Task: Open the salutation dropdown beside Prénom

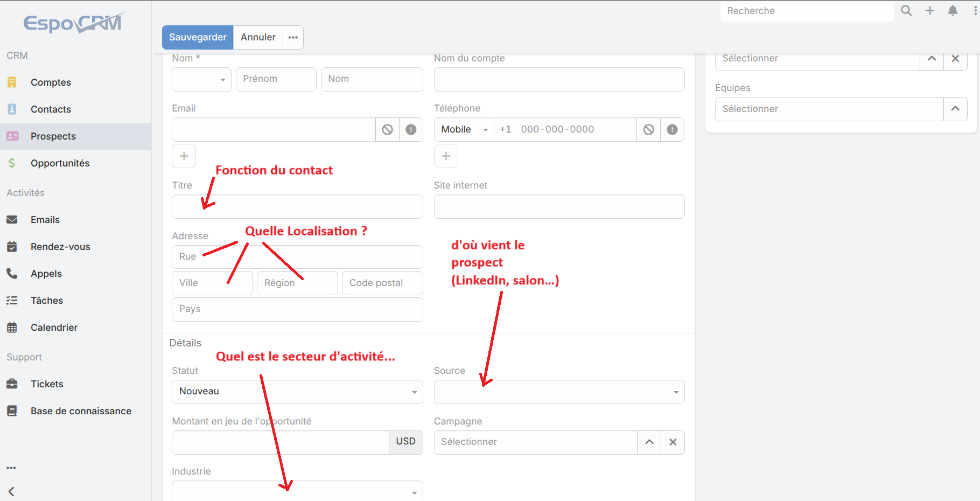Action: pos(201,80)
